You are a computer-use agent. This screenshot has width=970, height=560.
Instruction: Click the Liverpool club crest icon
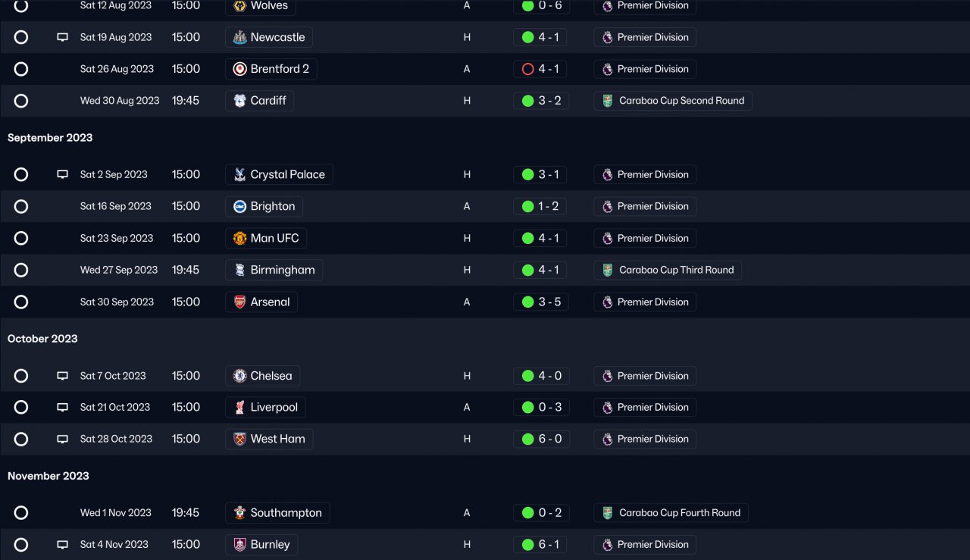pyautogui.click(x=239, y=408)
